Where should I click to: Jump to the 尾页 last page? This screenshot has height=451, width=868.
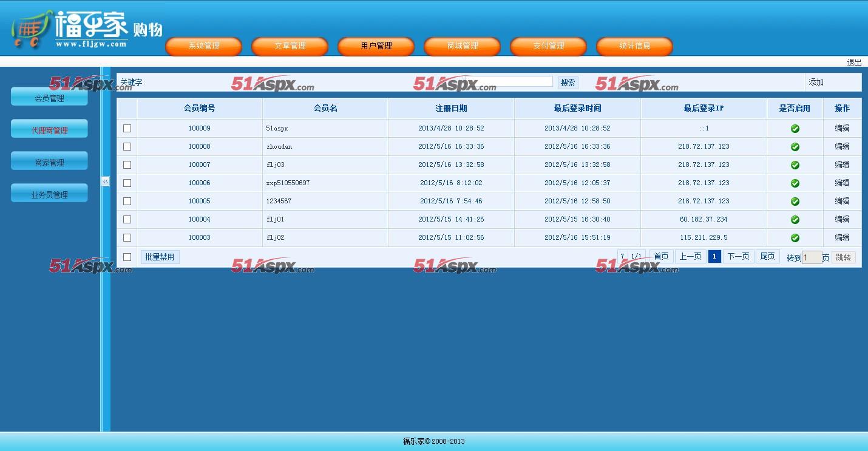click(768, 257)
